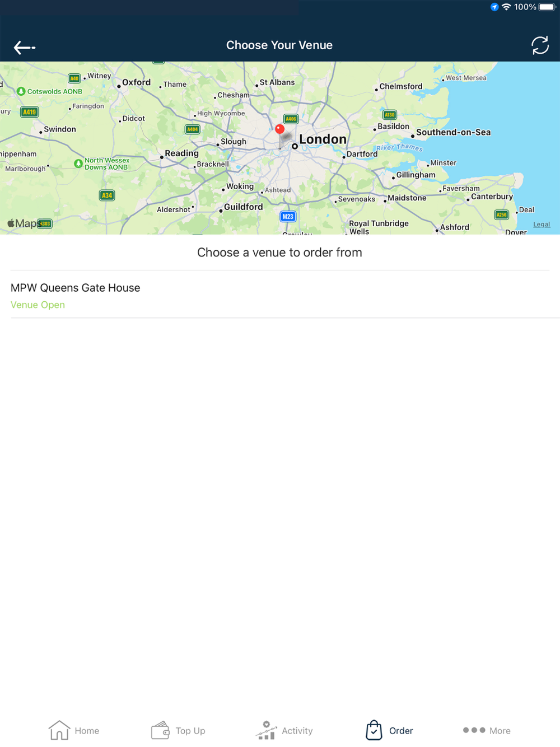Switch to the Home tab label
Image resolution: width=560 pixels, height=747 pixels.
(x=87, y=731)
